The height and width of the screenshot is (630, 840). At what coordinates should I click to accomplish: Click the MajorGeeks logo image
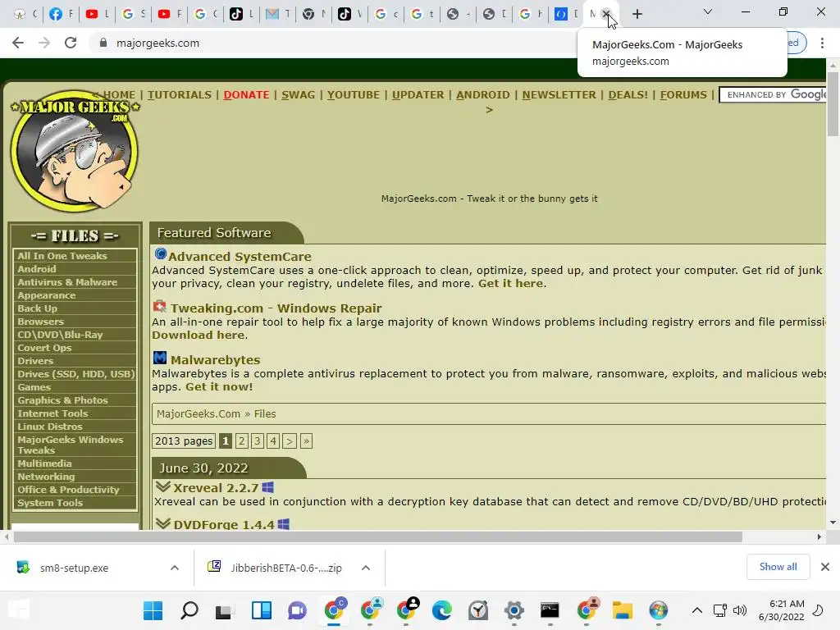click(x=75, y=151)
